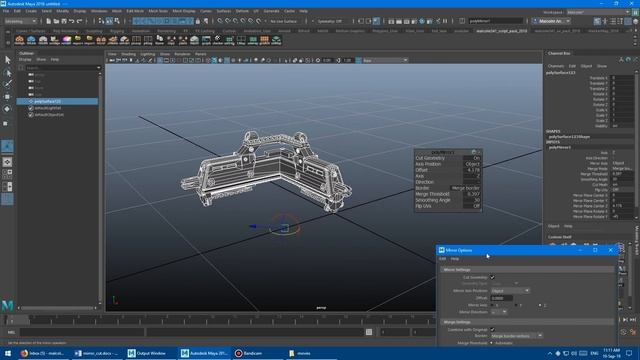The height and width of the screenshot is (360, 640).
Task: Click the Undo arrow icon
Action: [71, 21]
